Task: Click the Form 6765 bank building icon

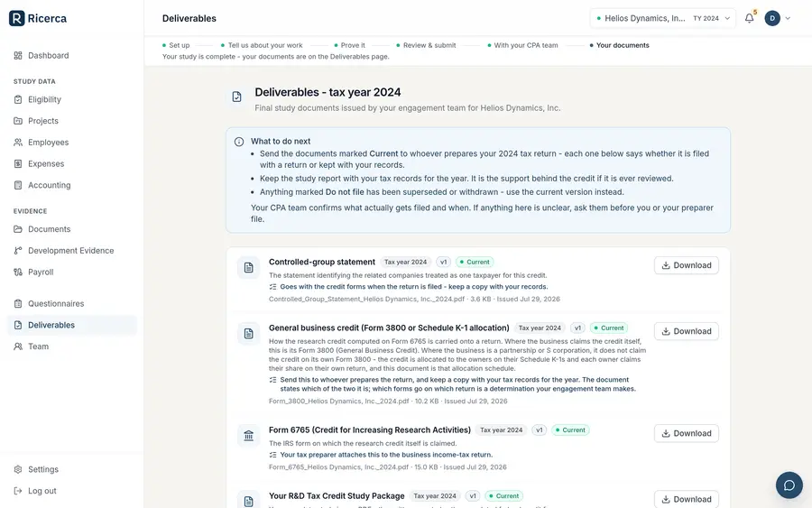Action: pos(249,436)
